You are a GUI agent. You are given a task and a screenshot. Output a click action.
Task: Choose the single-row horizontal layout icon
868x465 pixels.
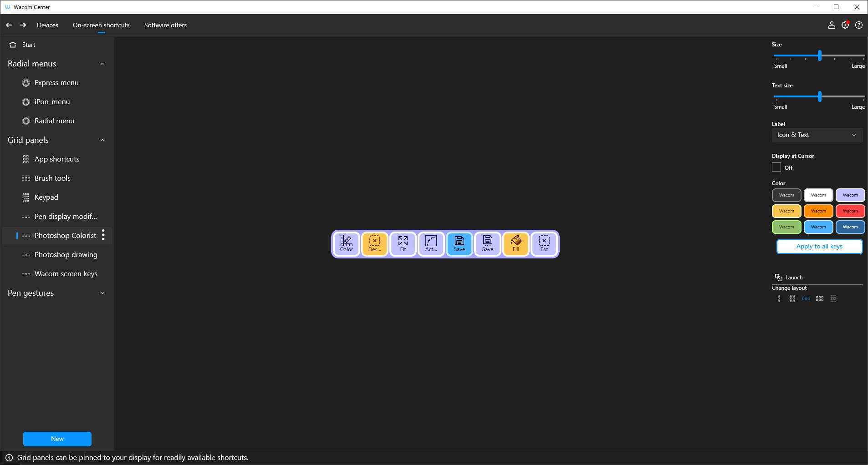[806, 298]
